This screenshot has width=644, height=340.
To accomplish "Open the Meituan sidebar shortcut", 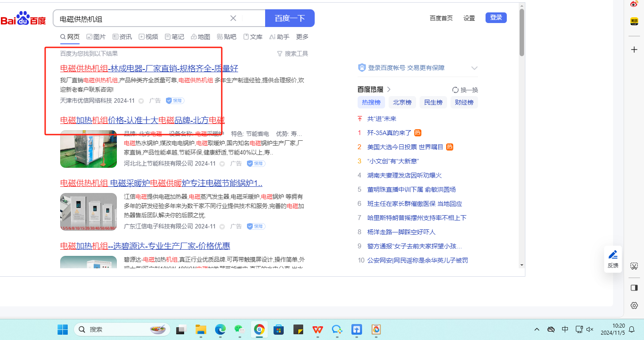I will (634, 21).
